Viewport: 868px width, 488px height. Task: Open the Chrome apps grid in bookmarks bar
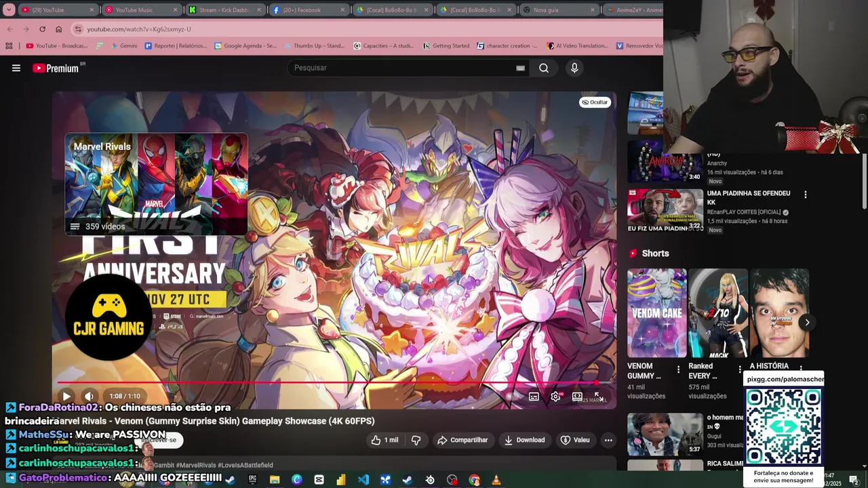[9, 46]
